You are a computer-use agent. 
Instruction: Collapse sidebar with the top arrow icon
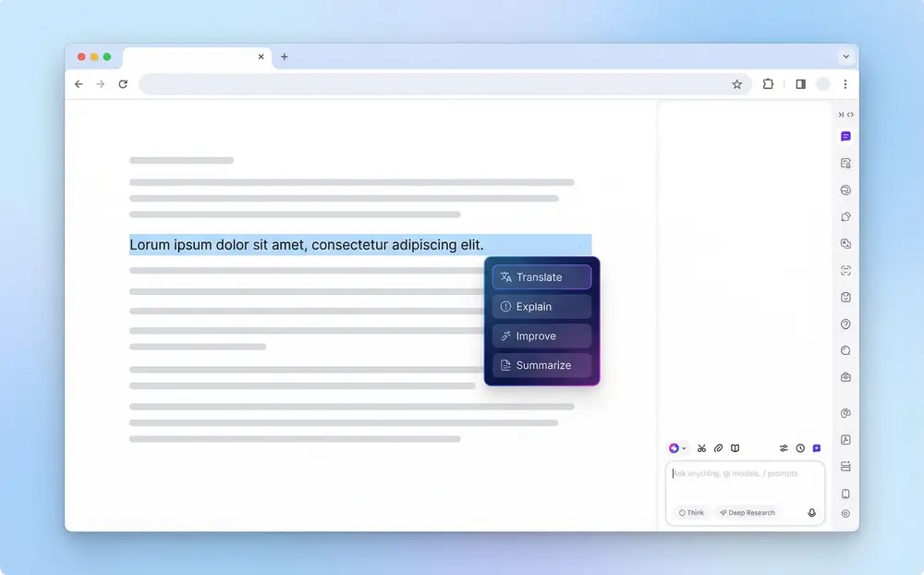(841, 115)
